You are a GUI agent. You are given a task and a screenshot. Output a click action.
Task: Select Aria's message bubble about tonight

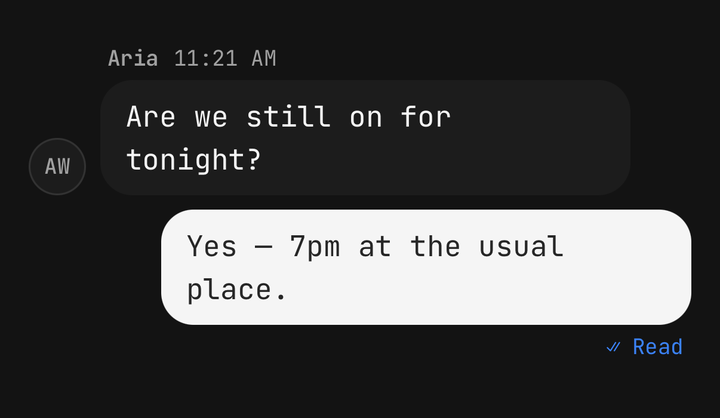point(365,138)
